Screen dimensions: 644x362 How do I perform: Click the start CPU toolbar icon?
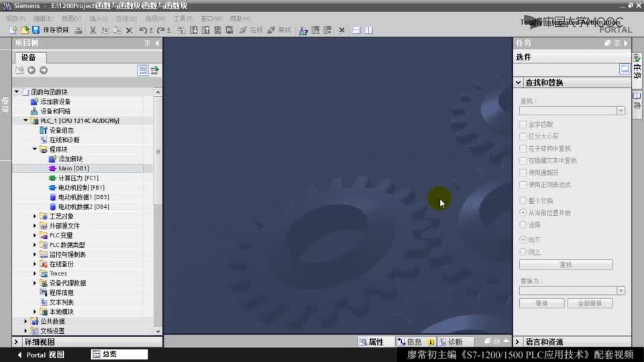pyautogui.click(x=315, y=30)
